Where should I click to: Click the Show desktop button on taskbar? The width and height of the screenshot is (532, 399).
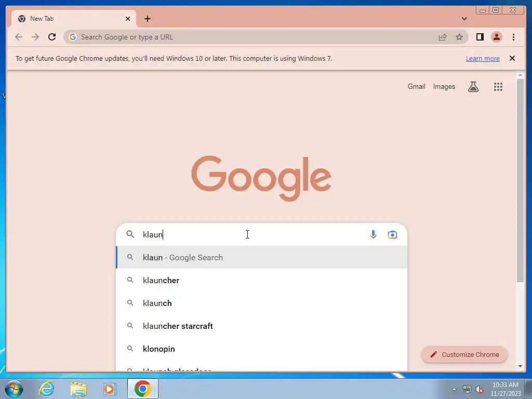[528, 389]
